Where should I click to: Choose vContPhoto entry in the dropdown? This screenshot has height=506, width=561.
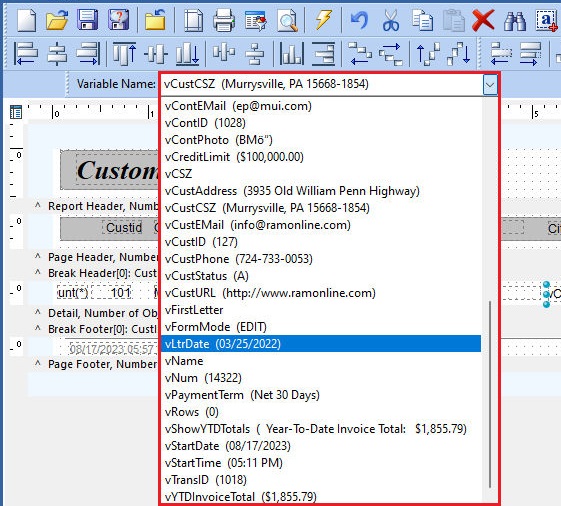click(321, 140)
